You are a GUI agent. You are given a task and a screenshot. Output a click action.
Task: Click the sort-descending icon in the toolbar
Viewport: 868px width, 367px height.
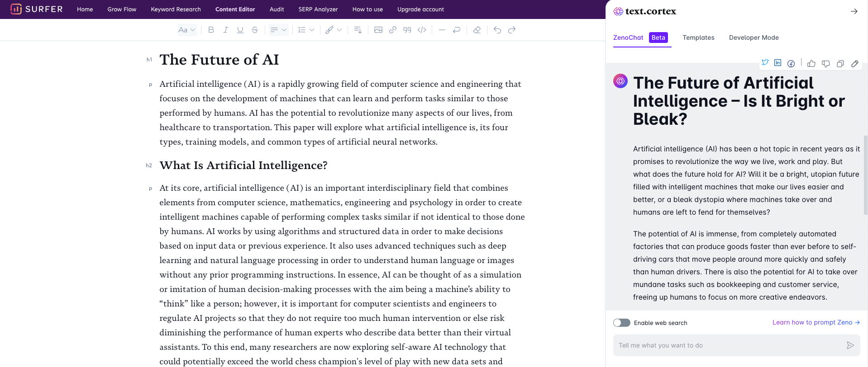(358, 30)
